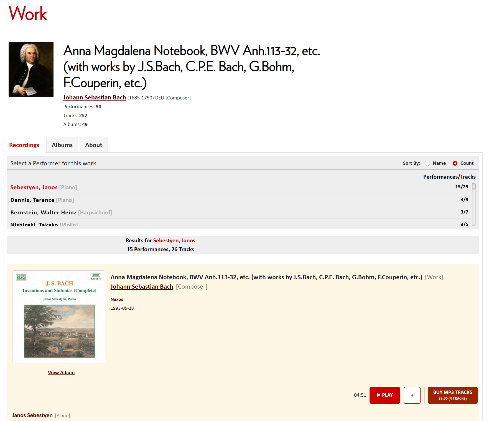Click Johann Sebastian Bach link in the recording result
Screen dimensions: 504x421
click(142, 287)
